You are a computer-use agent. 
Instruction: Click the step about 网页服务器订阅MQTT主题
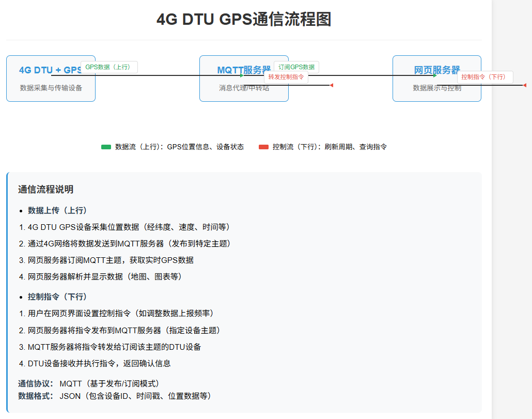pos(111,260)
